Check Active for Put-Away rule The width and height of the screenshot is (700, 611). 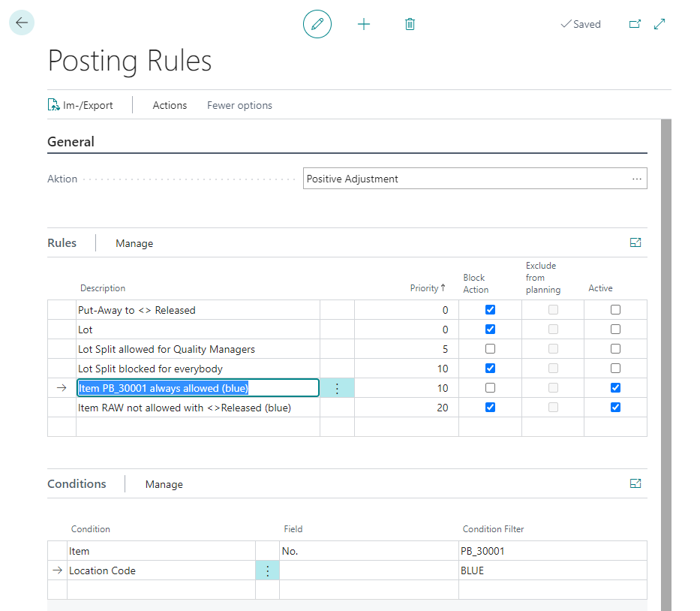[x=616, y=309]
